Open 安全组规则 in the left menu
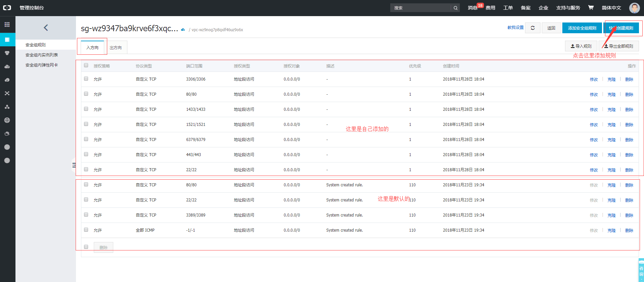Screen dimensions: 644x282 pyautogui.click(x=36, y=45)
